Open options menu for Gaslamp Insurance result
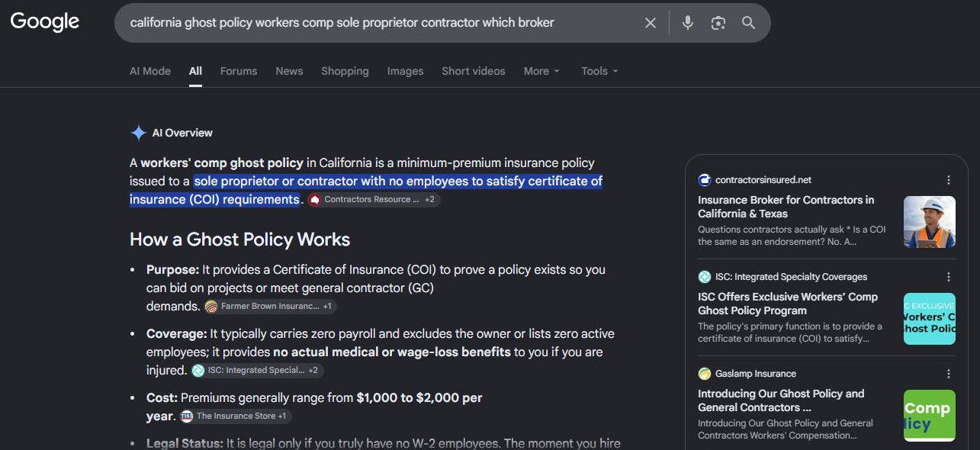Image resolution: width=980 pixels, height=450 pixels. pyautogui.click(x=949, y=374)
